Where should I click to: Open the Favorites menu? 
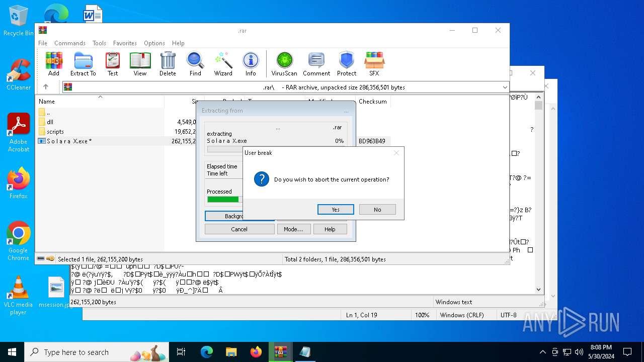(125, 43)
